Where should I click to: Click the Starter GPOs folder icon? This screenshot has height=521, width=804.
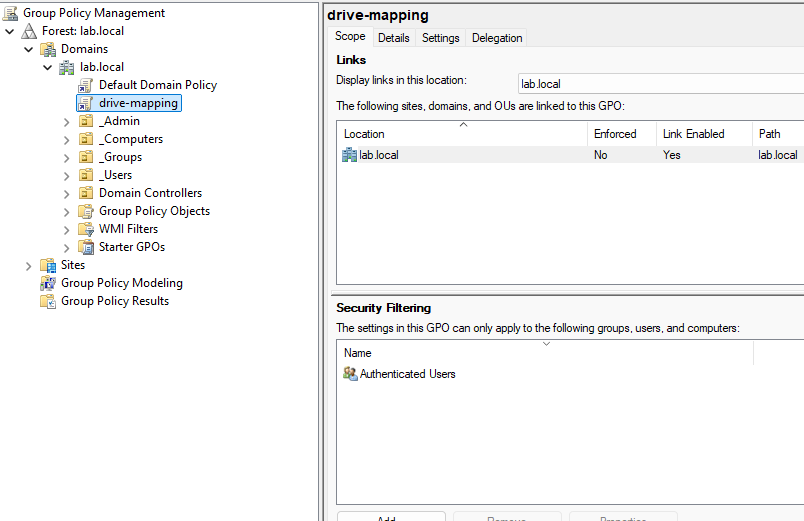(x=86, y=247)
